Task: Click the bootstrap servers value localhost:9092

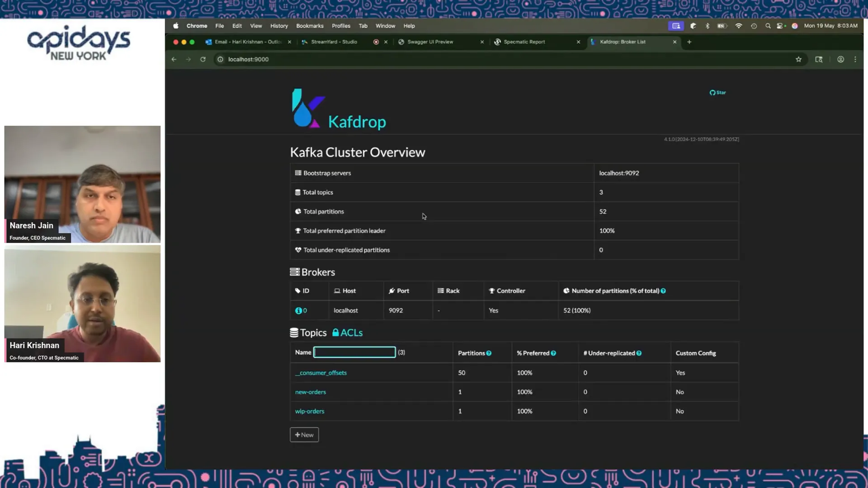Action: tap(619, 173)
